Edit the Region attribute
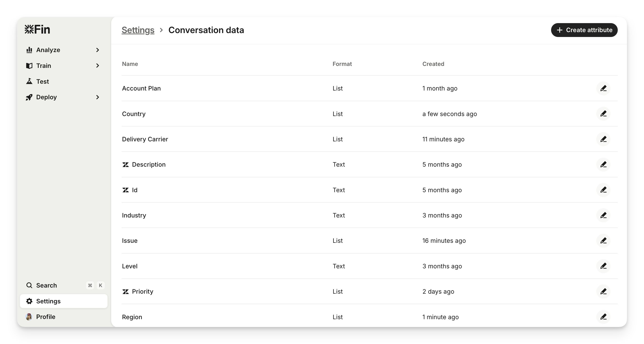Viewport: 644px width, 344px height. 603,317
